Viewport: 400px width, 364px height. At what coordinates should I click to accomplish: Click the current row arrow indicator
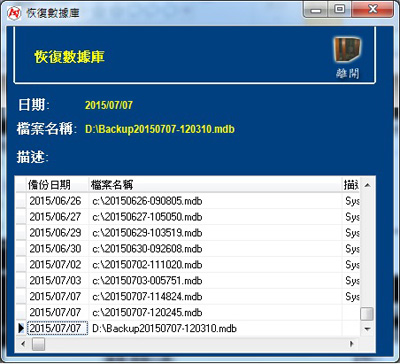click(21, 328)
